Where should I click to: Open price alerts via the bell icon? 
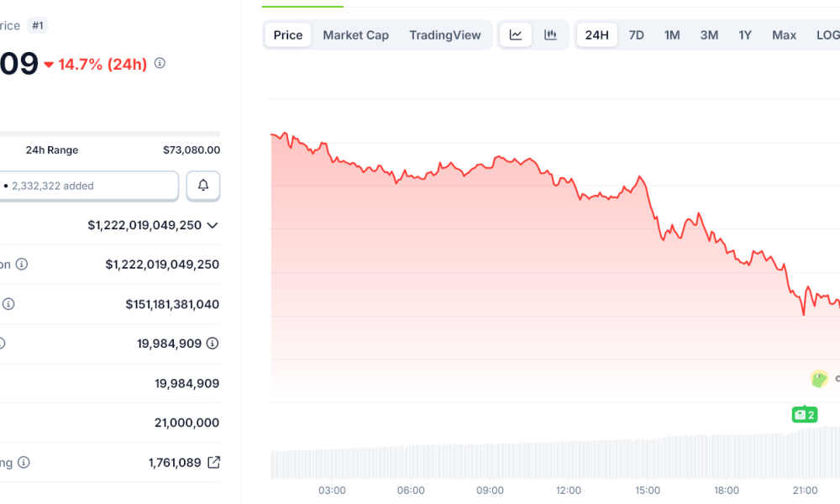[202, 185]
